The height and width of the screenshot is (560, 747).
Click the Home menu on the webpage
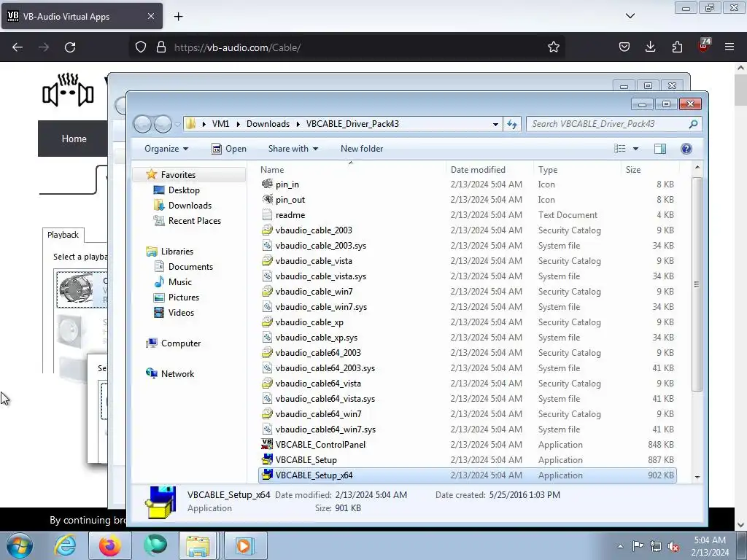pyautogui.click(x=74, y=139)
